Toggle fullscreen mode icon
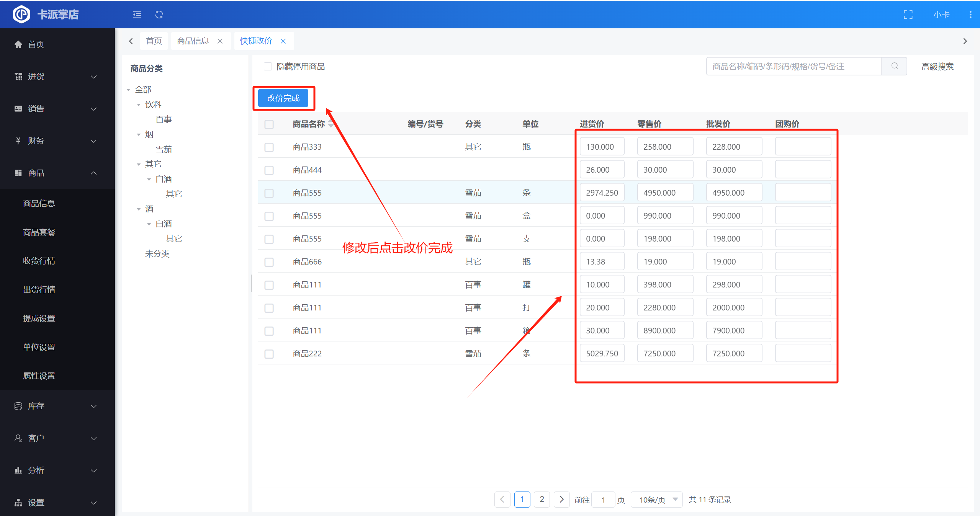This screenshot has height=516, width=980. (908, 15)
